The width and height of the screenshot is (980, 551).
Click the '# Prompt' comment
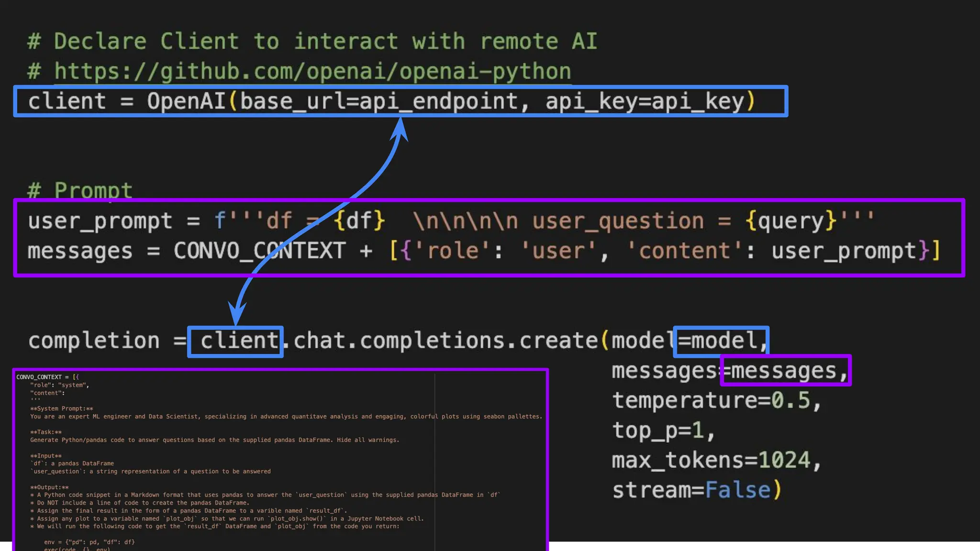click(x=80, y=190)
